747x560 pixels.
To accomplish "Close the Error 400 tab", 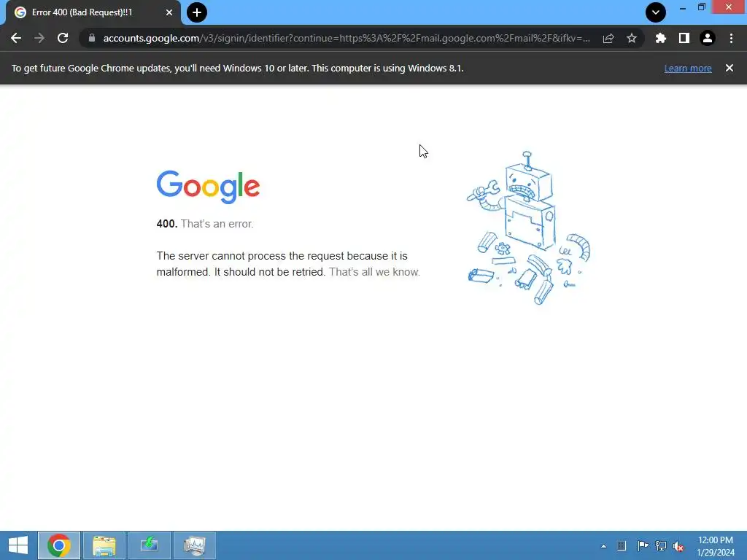I will [169, 12].
